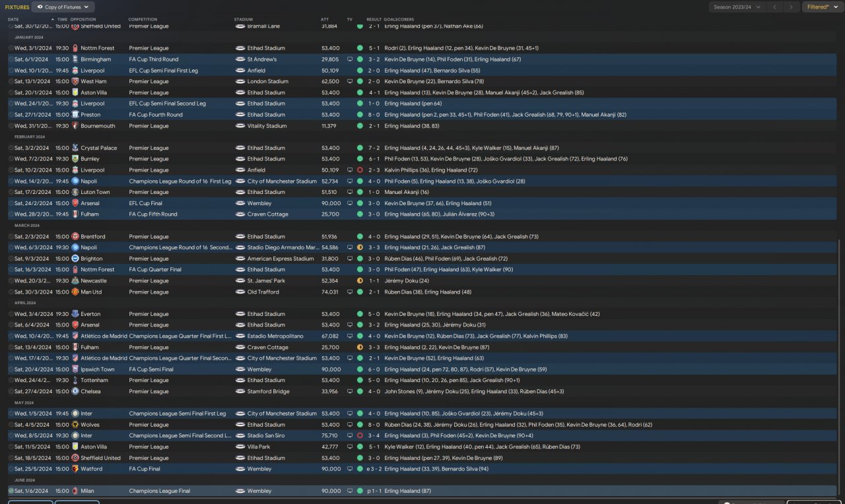
Task: Click the Burnley club badge
Action: (75, 159)
